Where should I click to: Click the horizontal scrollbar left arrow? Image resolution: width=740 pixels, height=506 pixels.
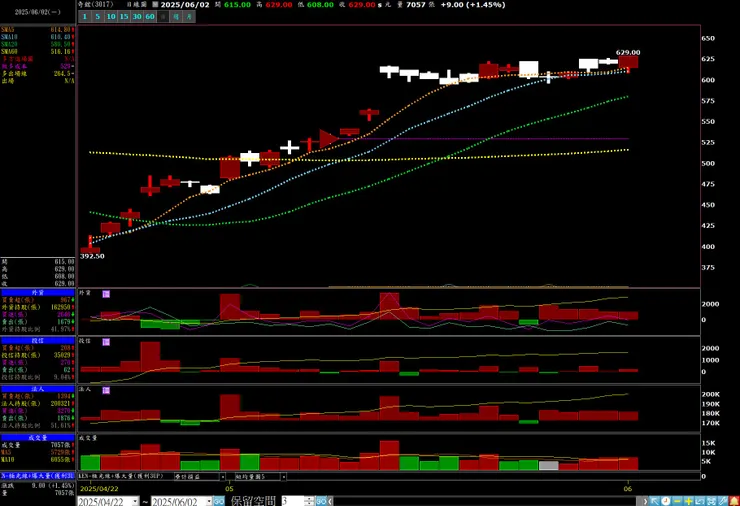[x=330, y=501]
